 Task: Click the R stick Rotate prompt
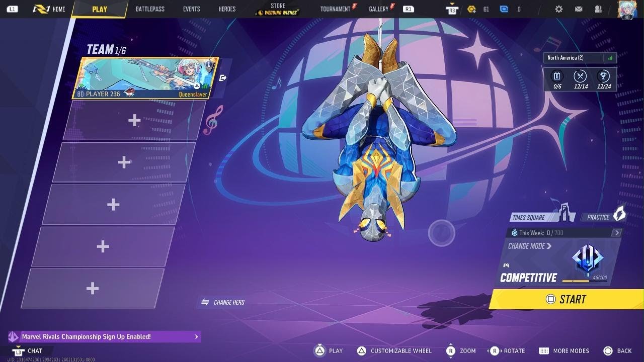point(507,351)
